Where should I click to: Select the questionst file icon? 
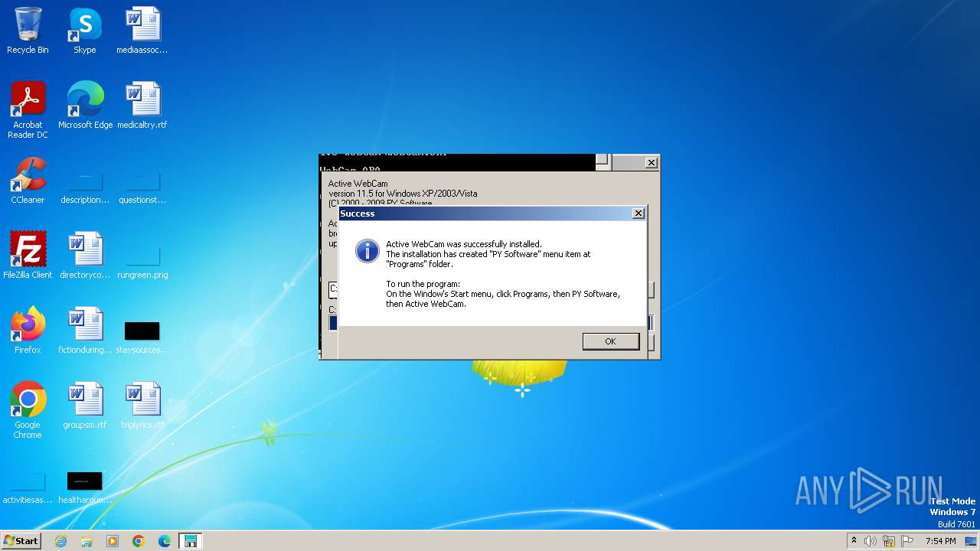click(142, 187)
